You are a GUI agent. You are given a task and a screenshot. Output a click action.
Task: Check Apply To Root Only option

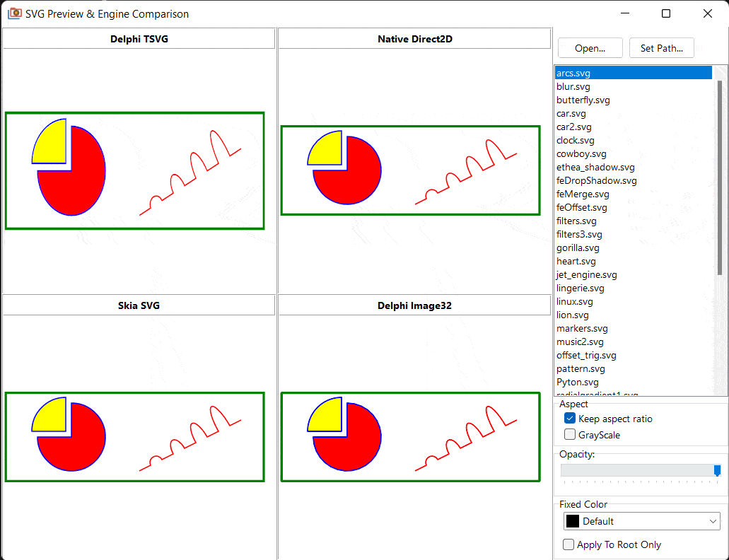coord(568,544)
